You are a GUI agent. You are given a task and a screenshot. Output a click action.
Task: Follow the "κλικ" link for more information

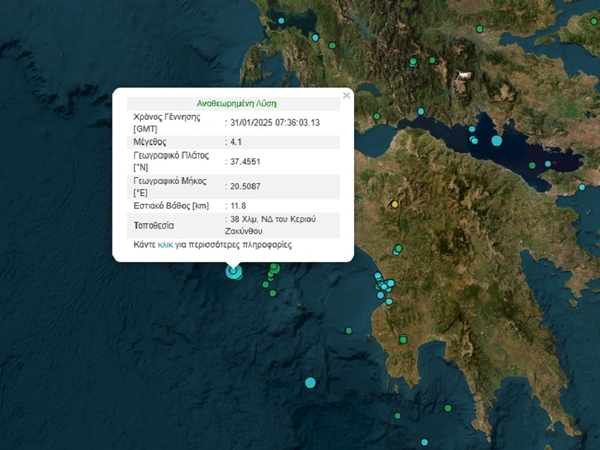point(166,244)
